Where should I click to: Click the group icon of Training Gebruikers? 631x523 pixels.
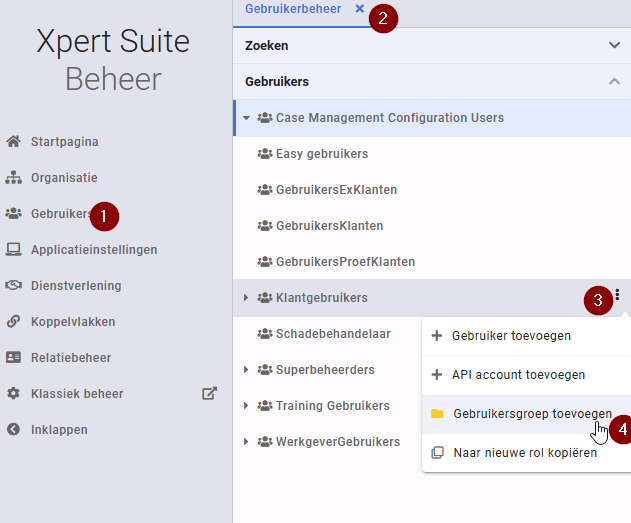[x=265, y=406]
